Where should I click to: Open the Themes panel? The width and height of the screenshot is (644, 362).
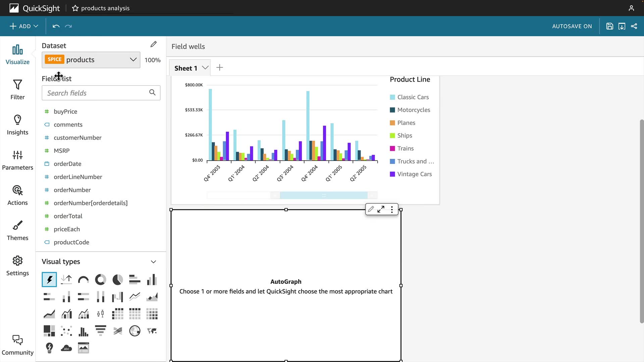pos(17,231)
